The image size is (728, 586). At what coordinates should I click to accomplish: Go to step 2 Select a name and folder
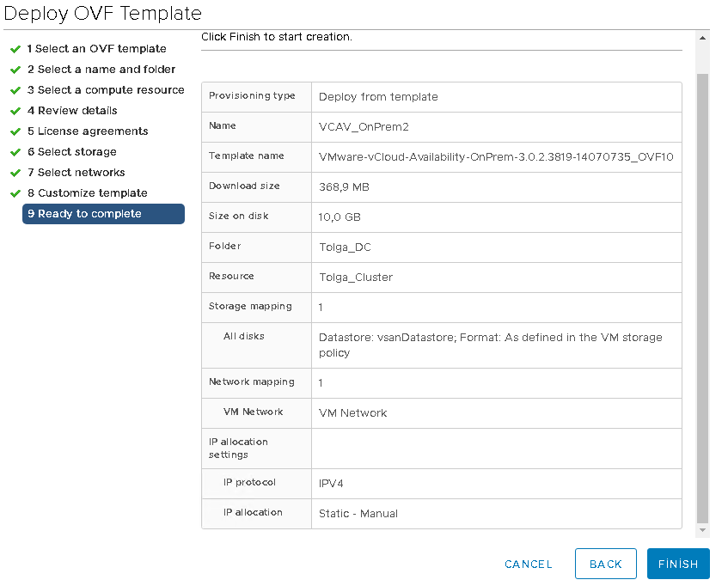(x=101, y=69)
